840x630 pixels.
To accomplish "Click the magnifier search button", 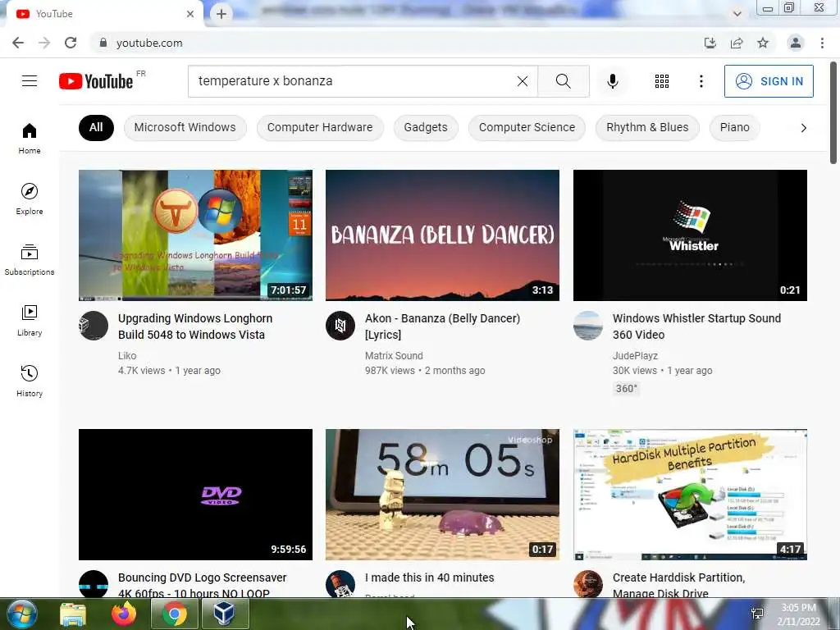I will (563, 81).
